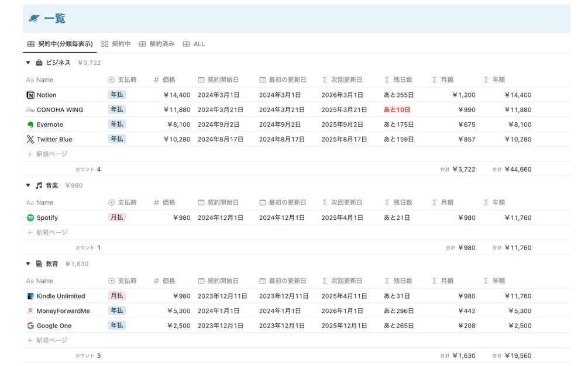Screen dimensions: 588x366
Task: Click ¥5,300 price in MoneyForwardMe row
Action: coord(178,311)
